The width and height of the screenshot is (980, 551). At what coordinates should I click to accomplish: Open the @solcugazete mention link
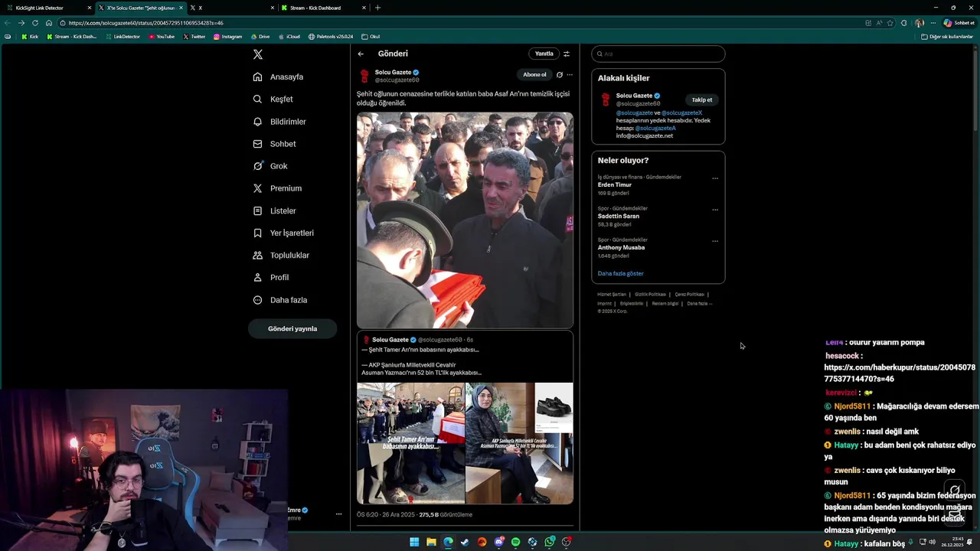pyautogui.click(x=635, y=112)
